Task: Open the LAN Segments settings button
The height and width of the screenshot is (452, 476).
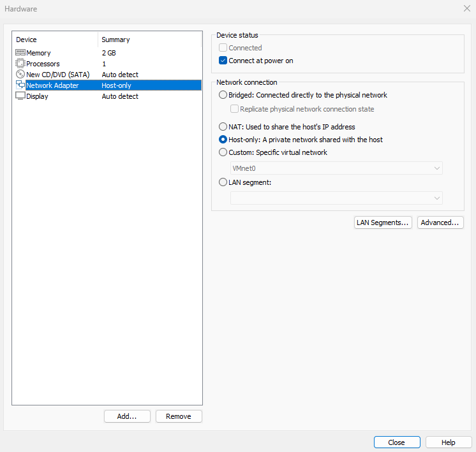Action: click(x=383, y=222)
